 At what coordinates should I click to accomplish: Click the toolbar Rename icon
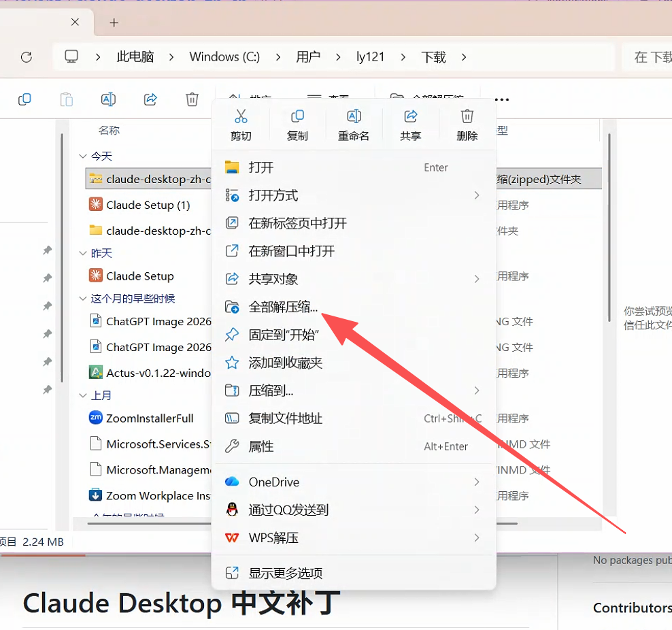[108, 99]
